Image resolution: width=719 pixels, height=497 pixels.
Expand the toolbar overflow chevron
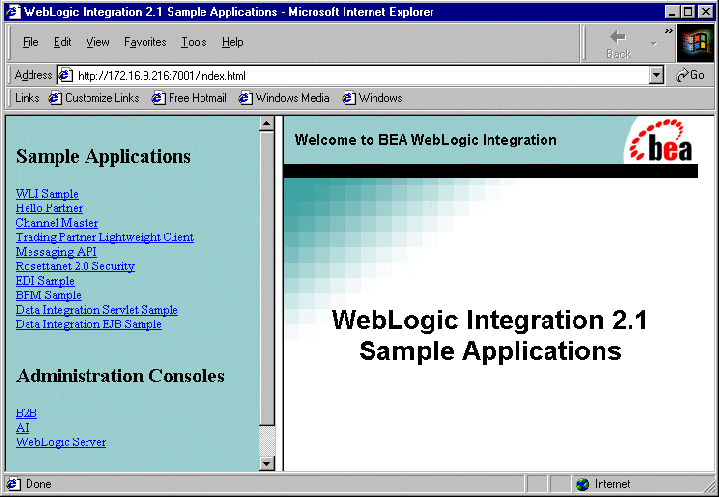tap(669, 31)
